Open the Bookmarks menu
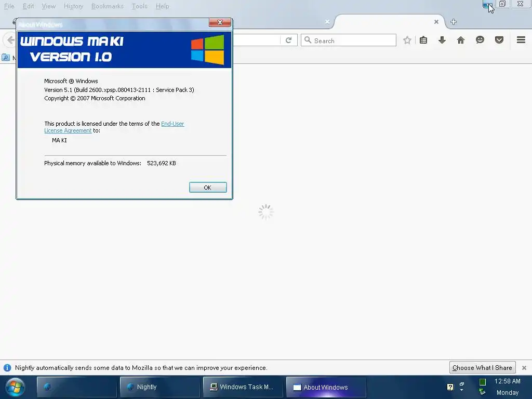 107,6
